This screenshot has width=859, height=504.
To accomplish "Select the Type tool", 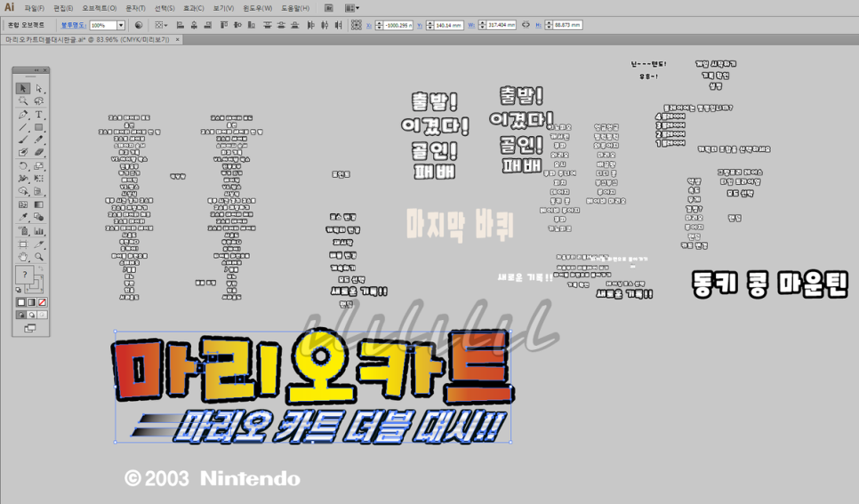I will click(39, 115).
